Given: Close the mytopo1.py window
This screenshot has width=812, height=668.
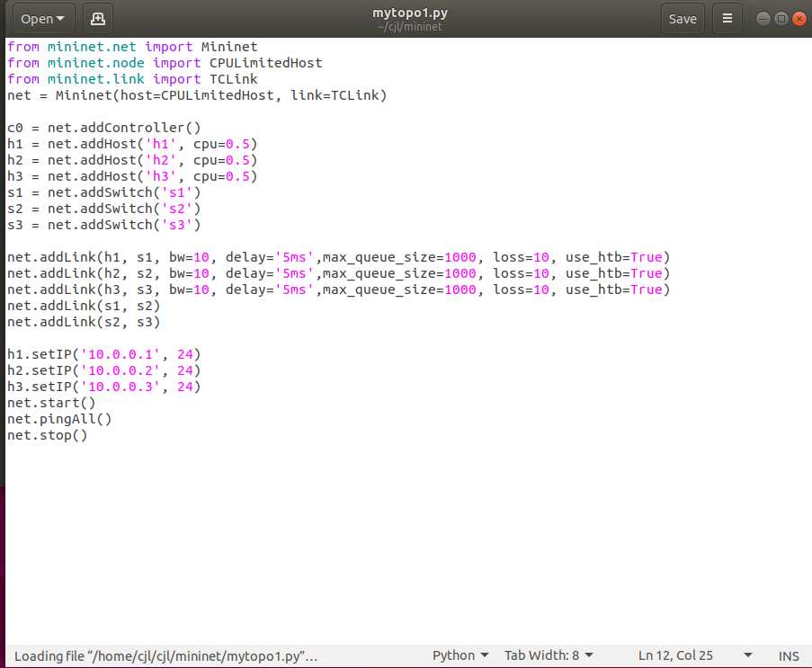Looking at the screenshot, I should tap(799, 19).
